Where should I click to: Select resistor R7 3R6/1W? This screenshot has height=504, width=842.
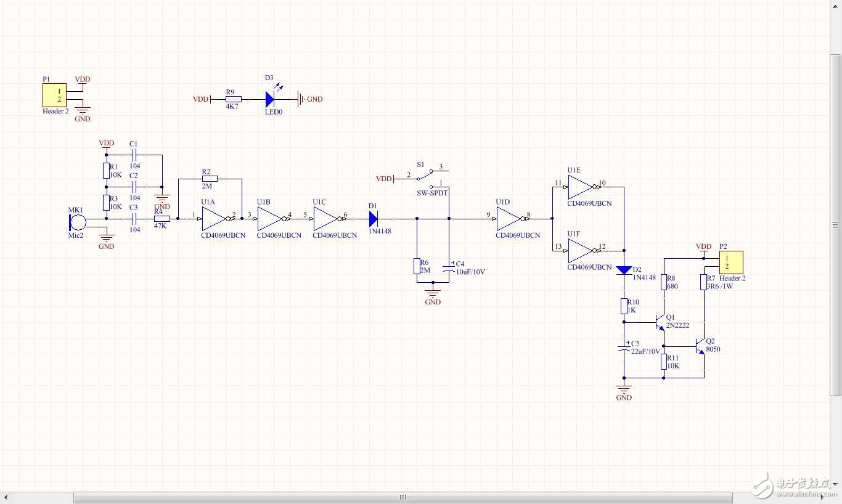click(x=704, y=282)
